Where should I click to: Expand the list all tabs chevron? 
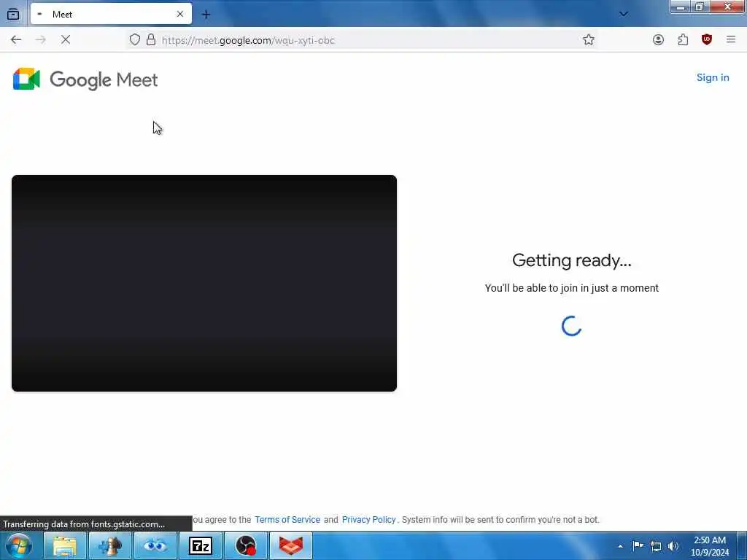pyautogui.click(x=623, y=15)
